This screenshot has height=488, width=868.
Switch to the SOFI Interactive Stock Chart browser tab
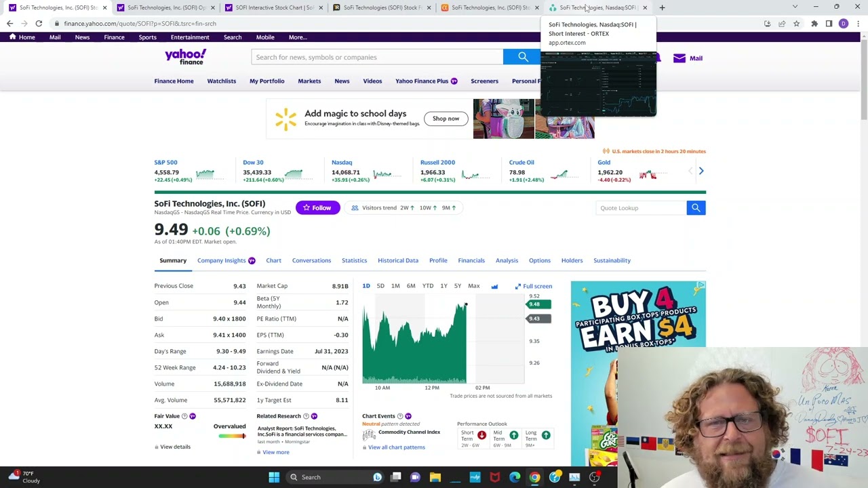271,7
